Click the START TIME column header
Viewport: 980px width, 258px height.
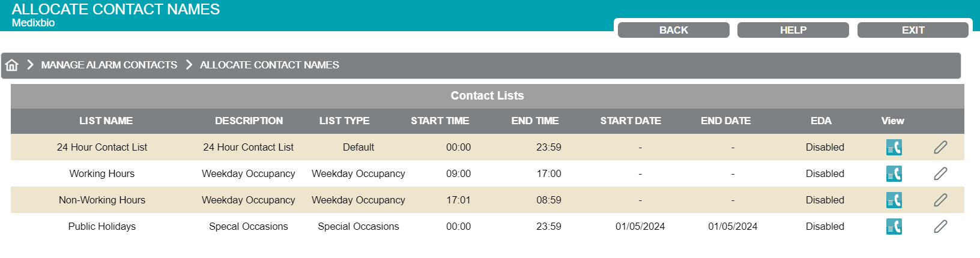440,121
